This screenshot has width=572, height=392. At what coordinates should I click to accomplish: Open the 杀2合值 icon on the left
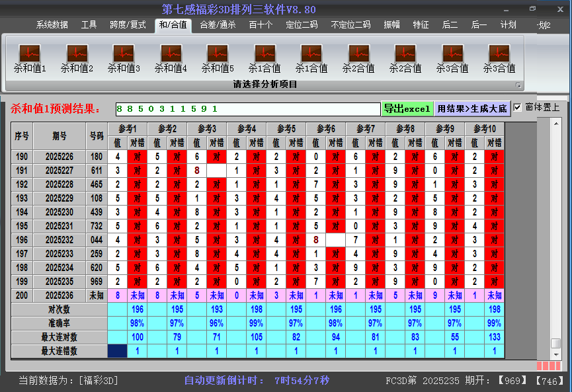pyautogui.click(x=358, y=53)
